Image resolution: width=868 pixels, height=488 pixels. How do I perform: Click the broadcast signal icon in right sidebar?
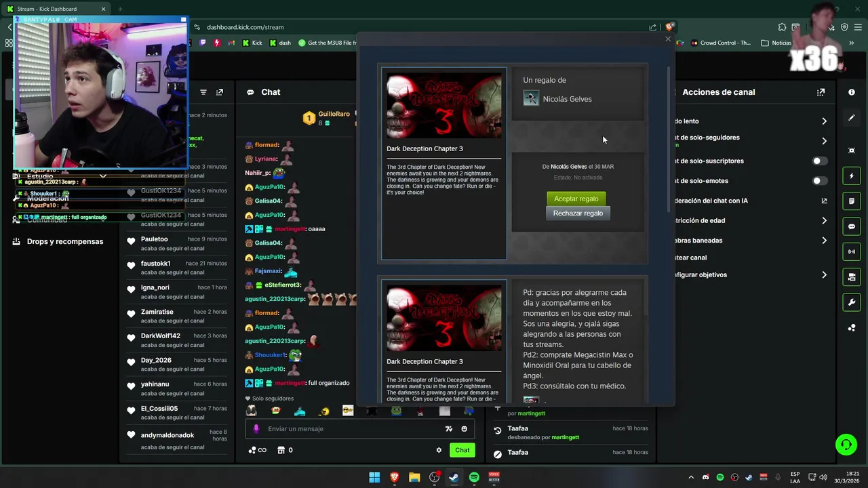pyautogui.click(x=852, y=251)
